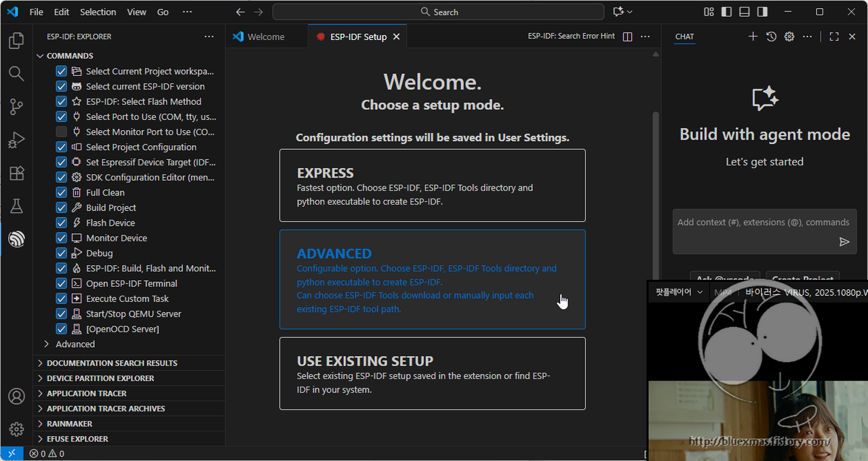The width and height of the screenshot is (868, 461).
Task: Open errors and warnings status indicator
Action: [47, 454]
